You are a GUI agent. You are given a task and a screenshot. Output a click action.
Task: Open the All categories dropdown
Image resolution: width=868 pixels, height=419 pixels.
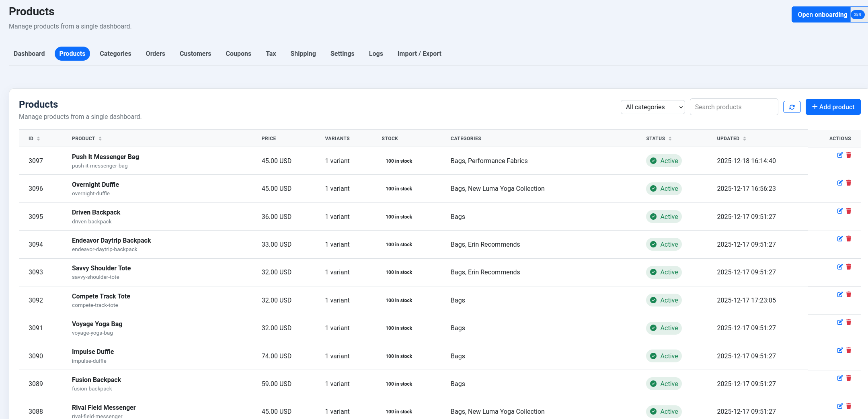pos(653,107)
